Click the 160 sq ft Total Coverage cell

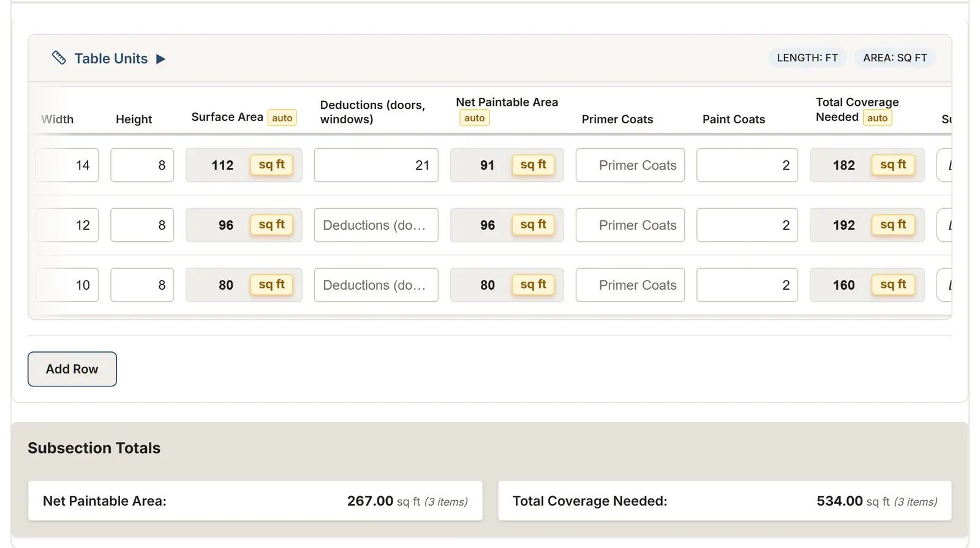coord(867,285)
